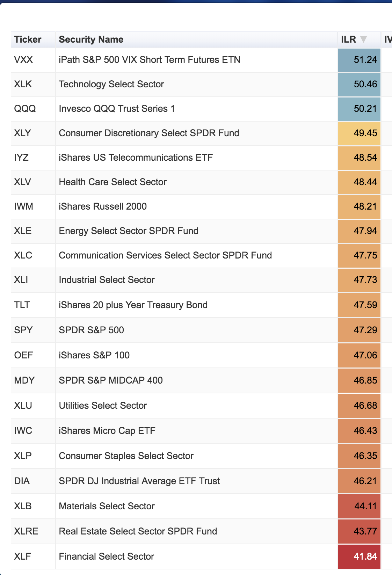392x575 pixels.
Task: Select ticker XLV
Action: pyautogui.click(x=23, y=182)
